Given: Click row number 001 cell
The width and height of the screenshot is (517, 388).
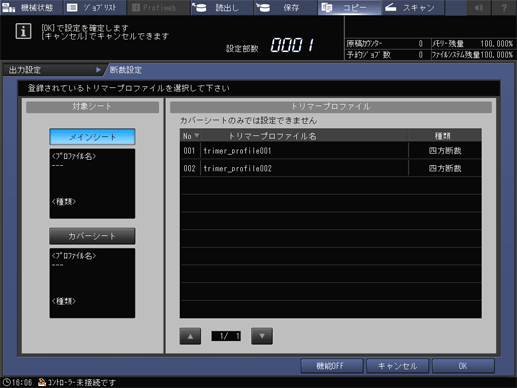Looking at the screenshot, I should click(189, 151).
